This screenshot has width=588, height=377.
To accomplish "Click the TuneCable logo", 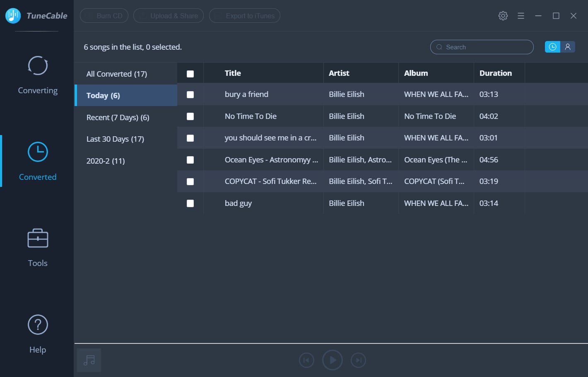I will 36,16.
